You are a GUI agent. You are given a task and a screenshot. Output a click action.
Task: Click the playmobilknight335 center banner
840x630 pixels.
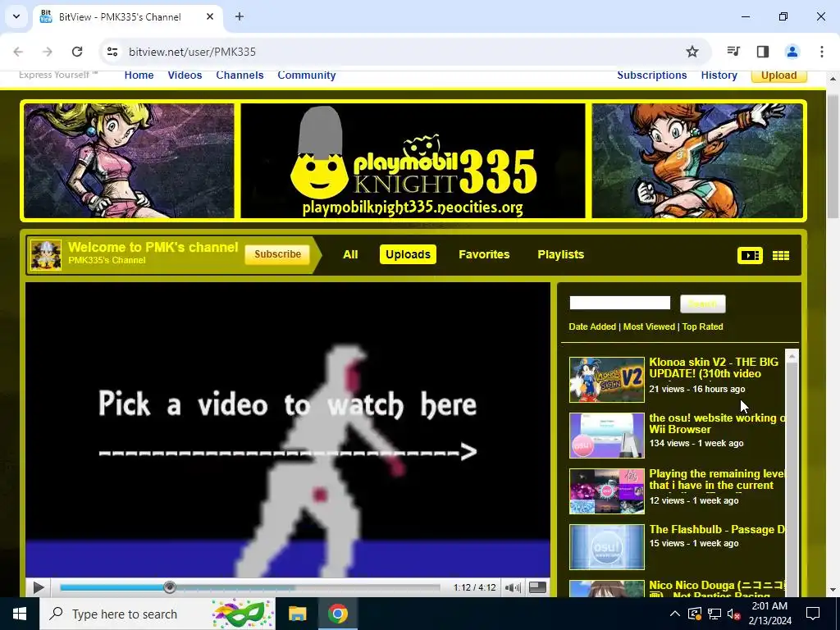(413, 161)
